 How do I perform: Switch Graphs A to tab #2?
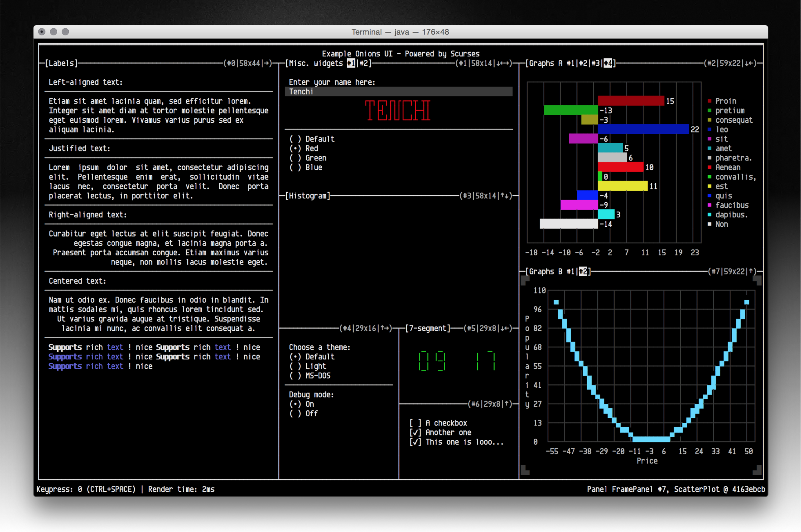[x=583, y=63]
